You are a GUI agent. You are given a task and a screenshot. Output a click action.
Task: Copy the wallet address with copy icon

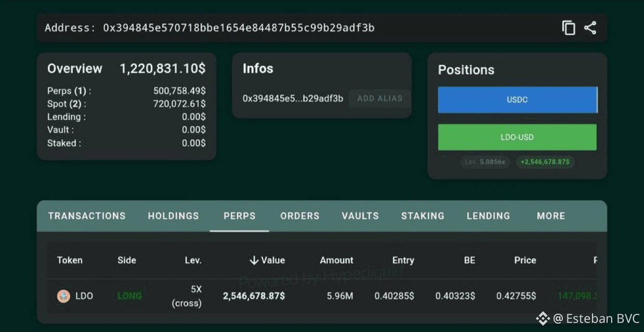[x=569, y=28]
